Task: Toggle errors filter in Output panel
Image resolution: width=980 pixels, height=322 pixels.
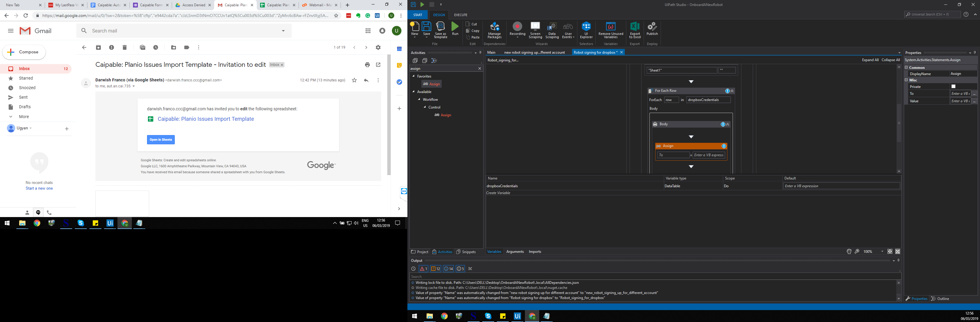Action: 423,269
